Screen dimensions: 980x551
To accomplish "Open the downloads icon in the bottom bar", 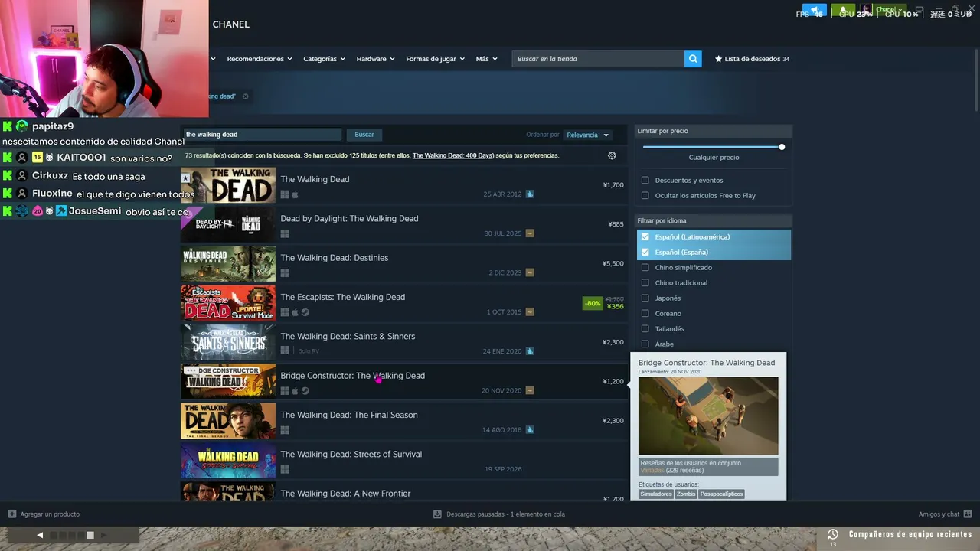I will 437,514.
